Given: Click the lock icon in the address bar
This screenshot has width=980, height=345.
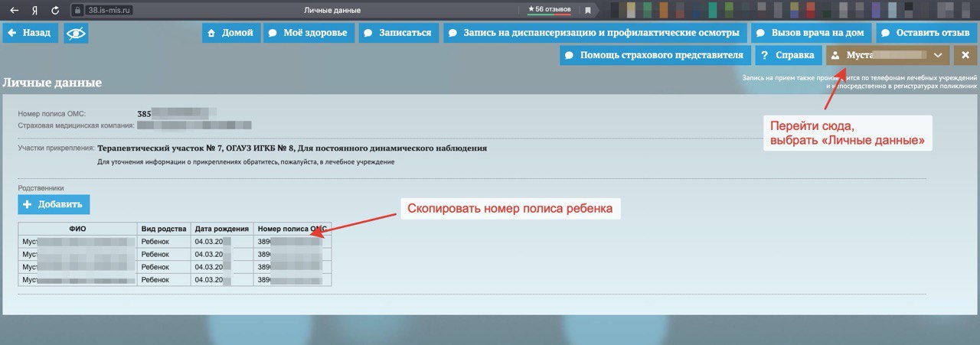Looking at the screenshot, I should point(77,11).
